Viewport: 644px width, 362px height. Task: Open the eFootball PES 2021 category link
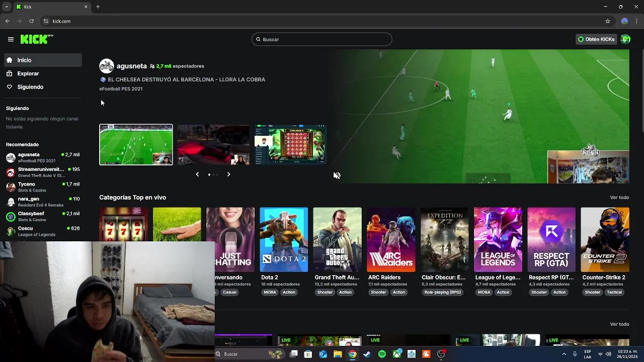coord(121,89)
